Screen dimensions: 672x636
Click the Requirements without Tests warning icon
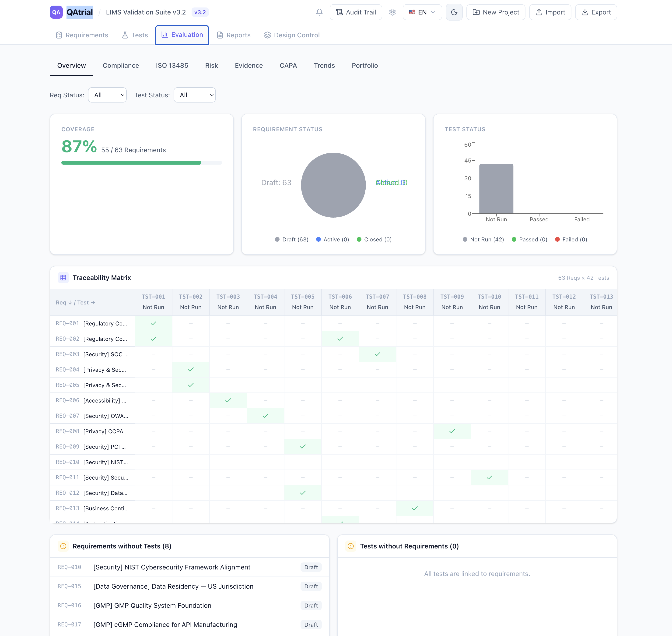[x=63, y=546]
